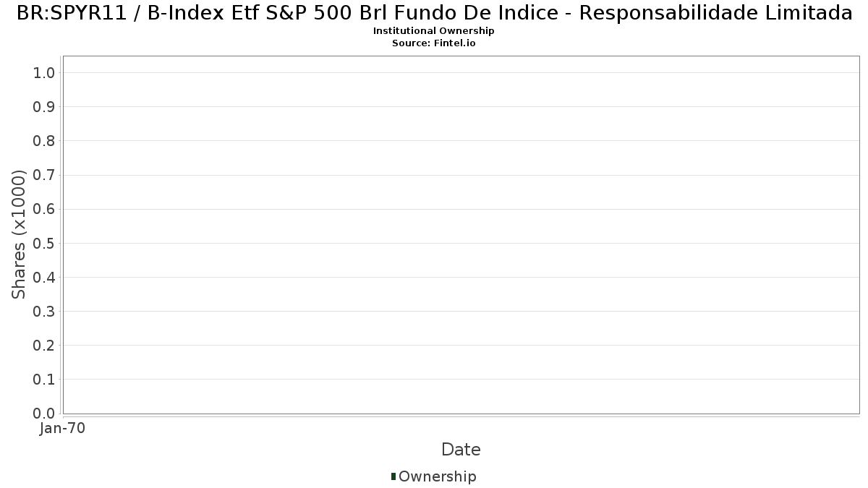
Task: Click the center of the empty plot area
Action: tap(461, 234)
